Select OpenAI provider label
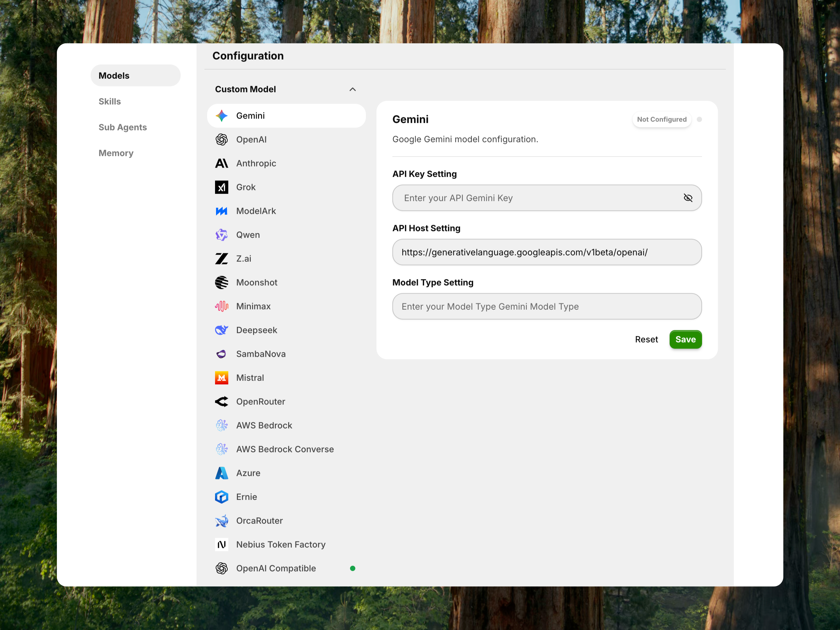 pyautogui.click(x=251, y=140)
